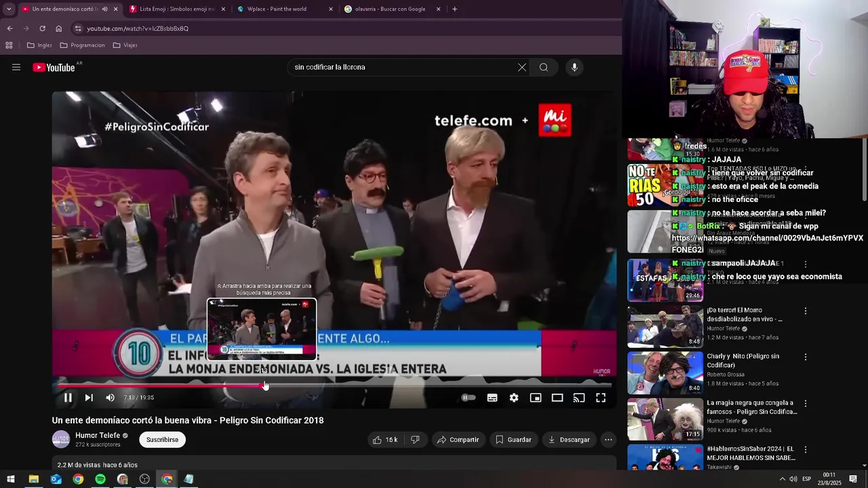Open options menu for Charly y Nito video

click(x=806, y=357)
